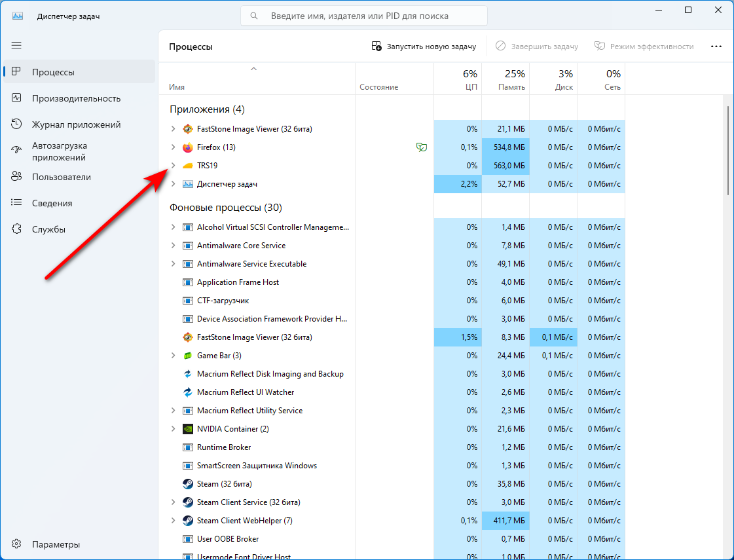Expand the TRS19 process row

click(174, 165)
